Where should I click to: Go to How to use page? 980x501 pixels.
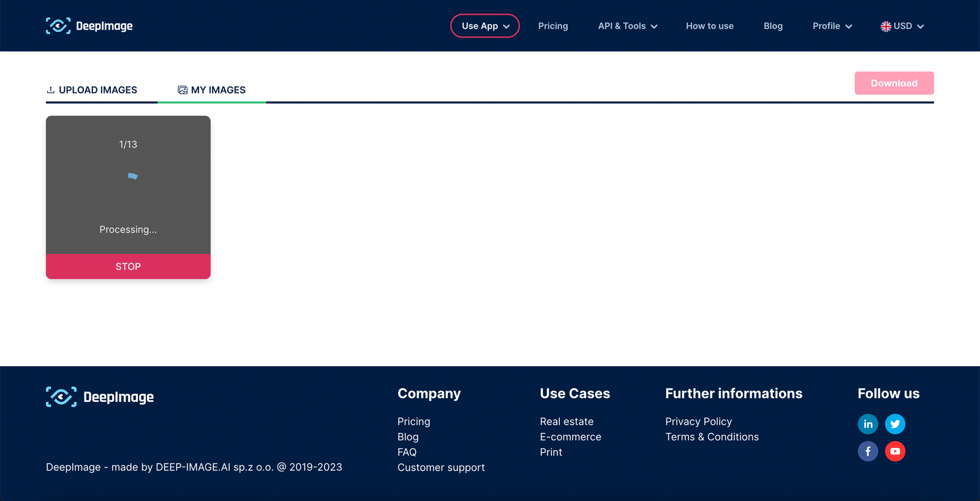tap(709, 26)
